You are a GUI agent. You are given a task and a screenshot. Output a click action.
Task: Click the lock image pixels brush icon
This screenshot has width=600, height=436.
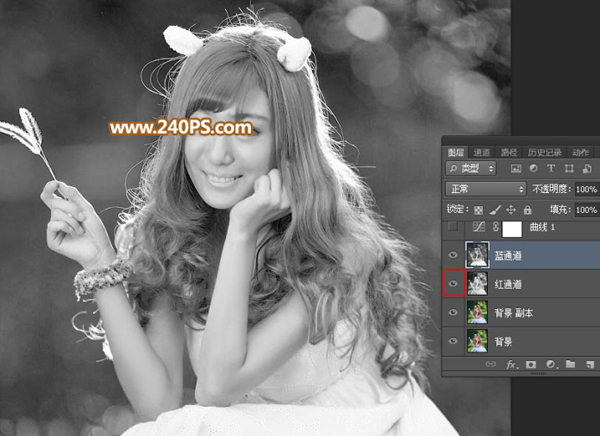coord(493,210)
